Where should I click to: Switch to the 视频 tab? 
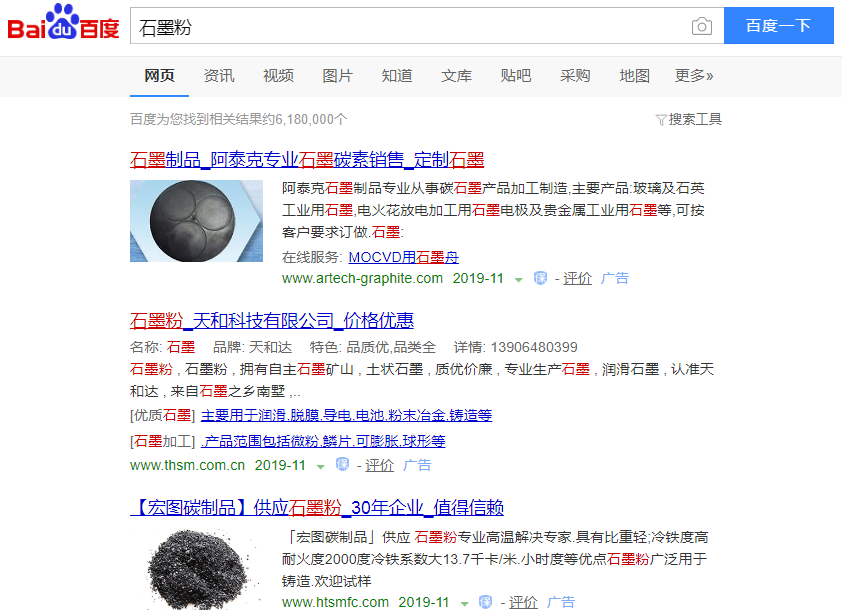278,76
